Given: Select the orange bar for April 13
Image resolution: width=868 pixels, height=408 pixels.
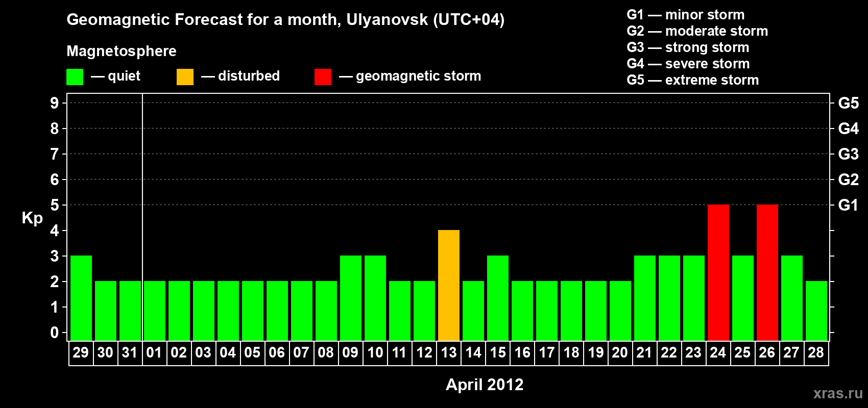Looking at the screenshot, I should point(449,285).
